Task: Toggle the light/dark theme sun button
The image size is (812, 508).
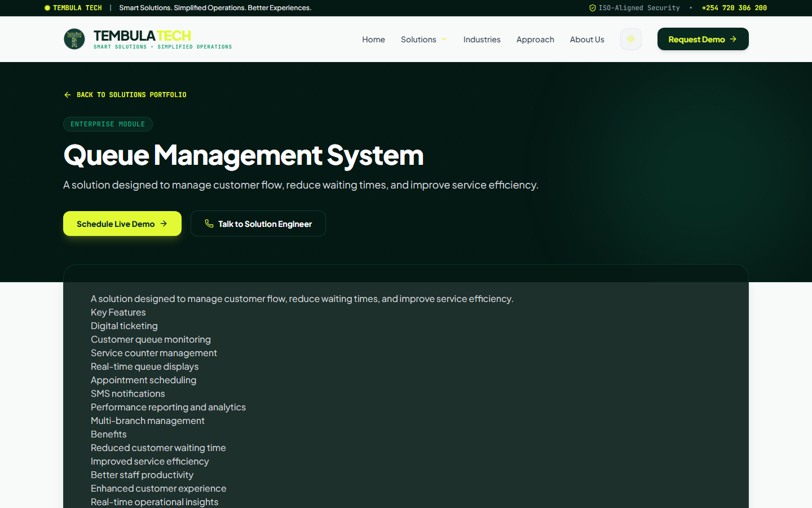Action: [x=631, y=39]
